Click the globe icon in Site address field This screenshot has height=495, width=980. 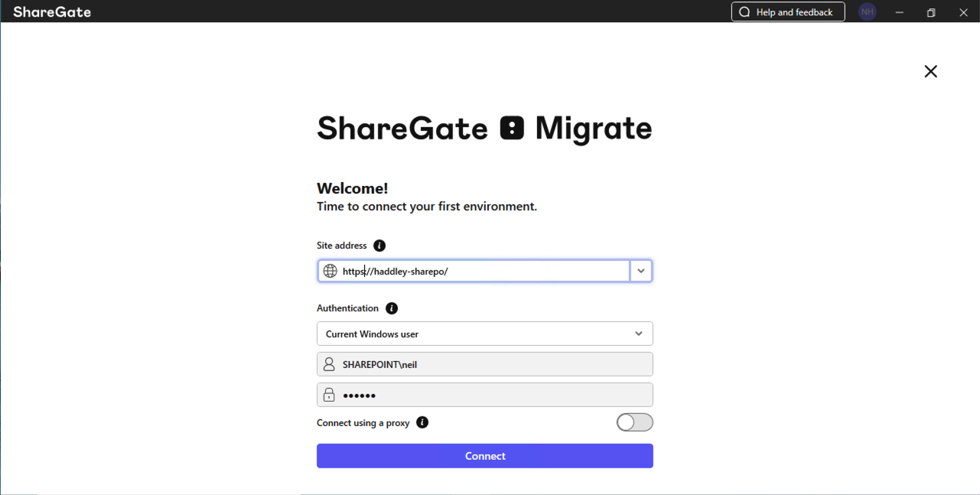point(330,271)
